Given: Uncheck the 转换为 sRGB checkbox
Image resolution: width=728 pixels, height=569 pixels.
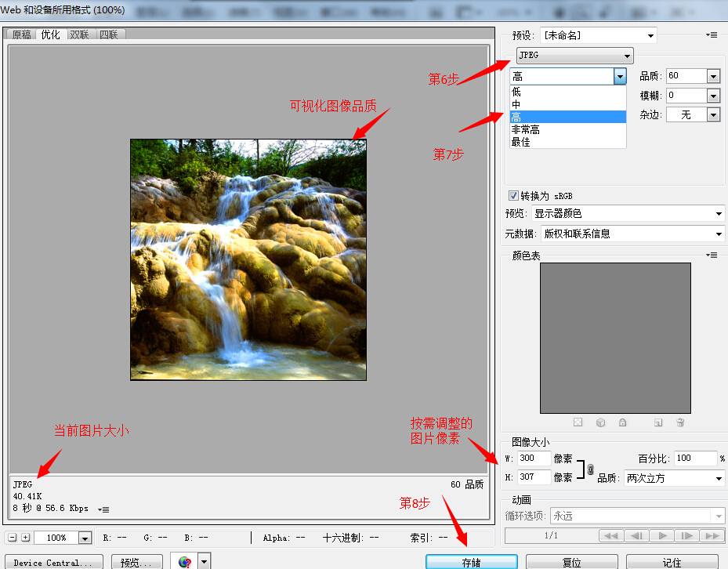Looking at the screenshot, I should pyautogui.click(x=513, y=196).
